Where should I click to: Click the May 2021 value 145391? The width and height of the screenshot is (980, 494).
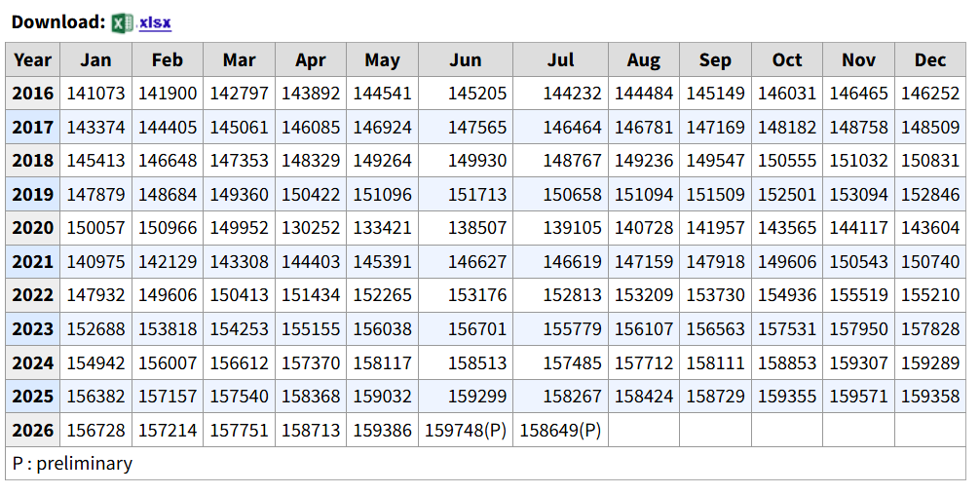coord(383,262)
